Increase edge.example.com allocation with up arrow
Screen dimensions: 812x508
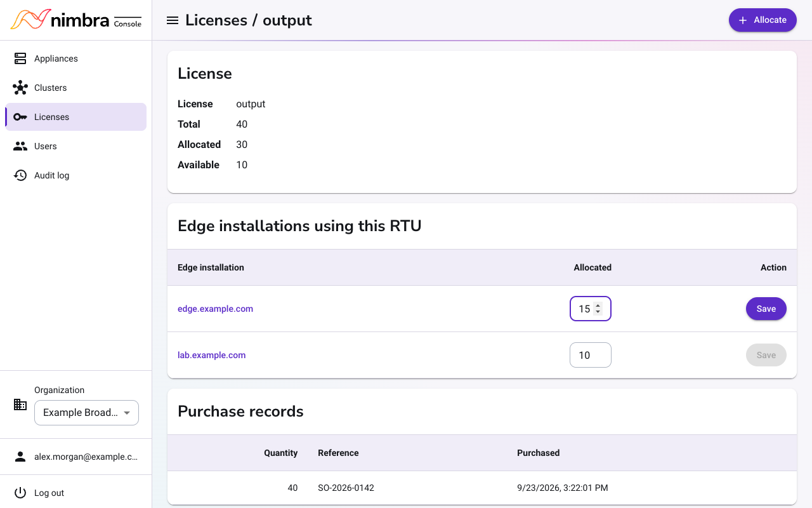pyautogui.click(x=598, y=305)
